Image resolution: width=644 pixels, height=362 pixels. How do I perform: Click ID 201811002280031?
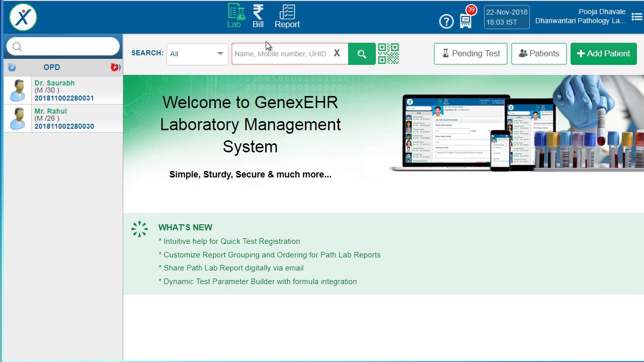coord(64,98)
